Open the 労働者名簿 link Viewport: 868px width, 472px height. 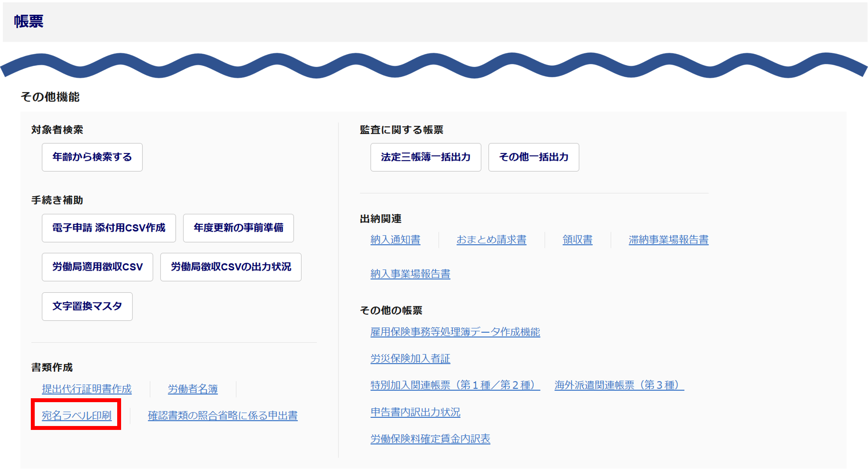coord(193,389)
